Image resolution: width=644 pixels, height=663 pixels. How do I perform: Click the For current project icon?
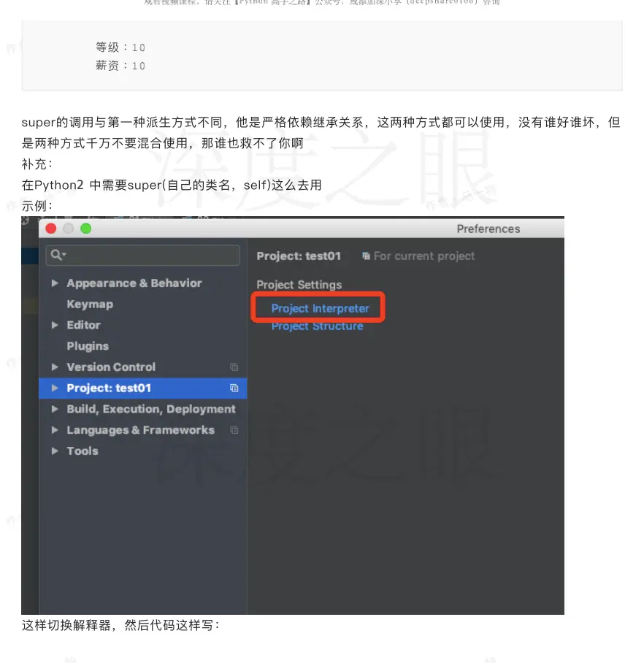(x=366, y=256)
